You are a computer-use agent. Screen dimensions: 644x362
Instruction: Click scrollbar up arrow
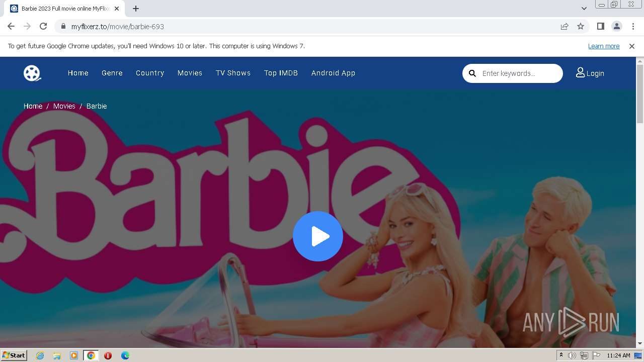click(640, 61)
